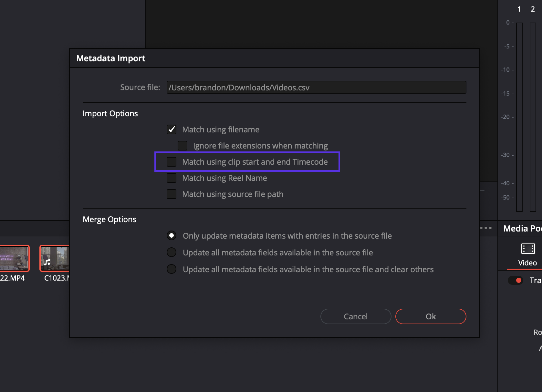
Task: Click audio meter channel 1 bar
Action: 519,116
